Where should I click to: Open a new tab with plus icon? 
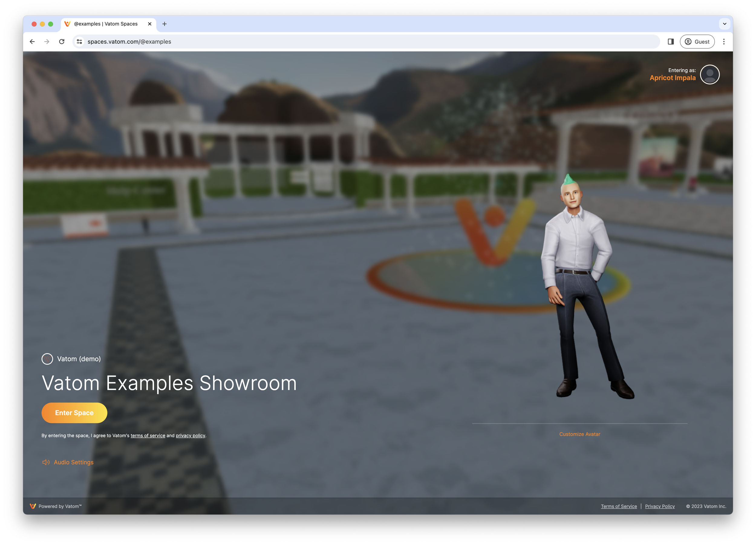coord(164,24)
